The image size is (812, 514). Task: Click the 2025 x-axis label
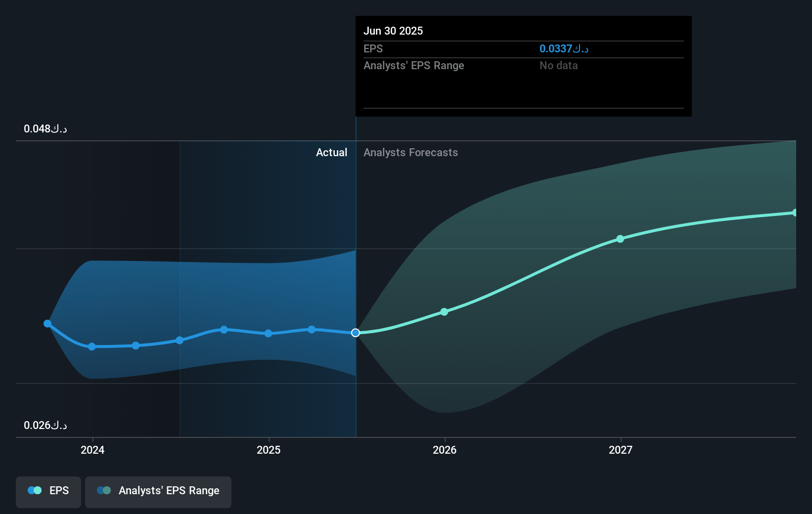click(269, 450)
